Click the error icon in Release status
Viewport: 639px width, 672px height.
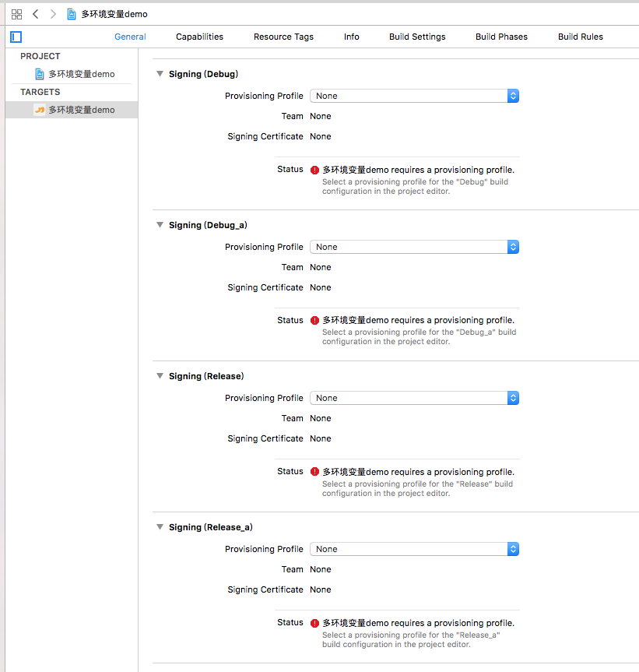click(314, 472)
